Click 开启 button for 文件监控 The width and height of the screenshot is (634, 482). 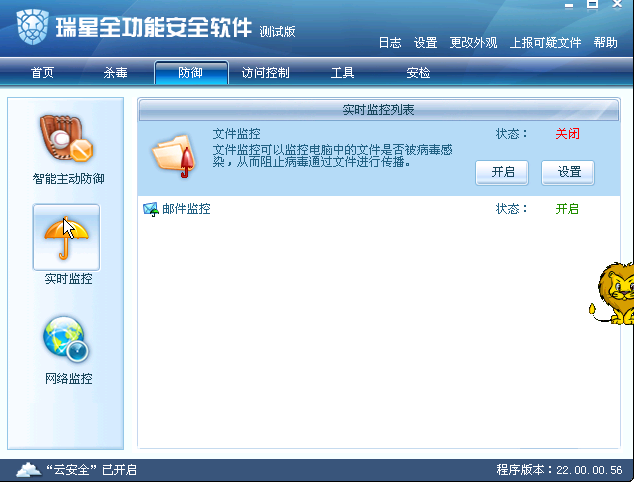pos(502,173)
